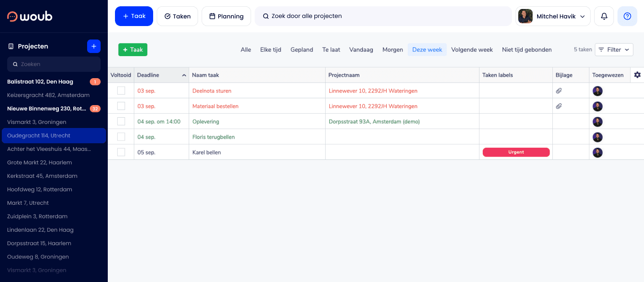Click the Urgent label on Karel bellen
Viewport: 644px width, 282px height.
(x=516, y=152)
